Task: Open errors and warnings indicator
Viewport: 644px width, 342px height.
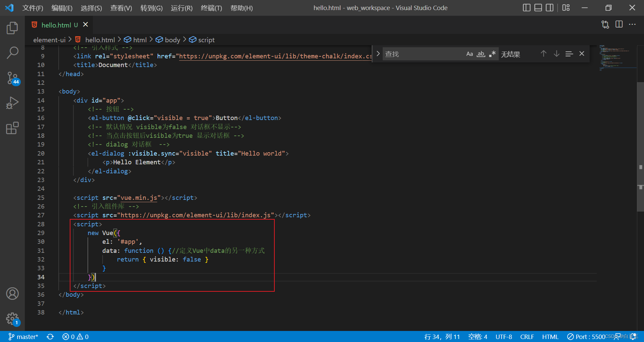Action: tap(75, 337)
